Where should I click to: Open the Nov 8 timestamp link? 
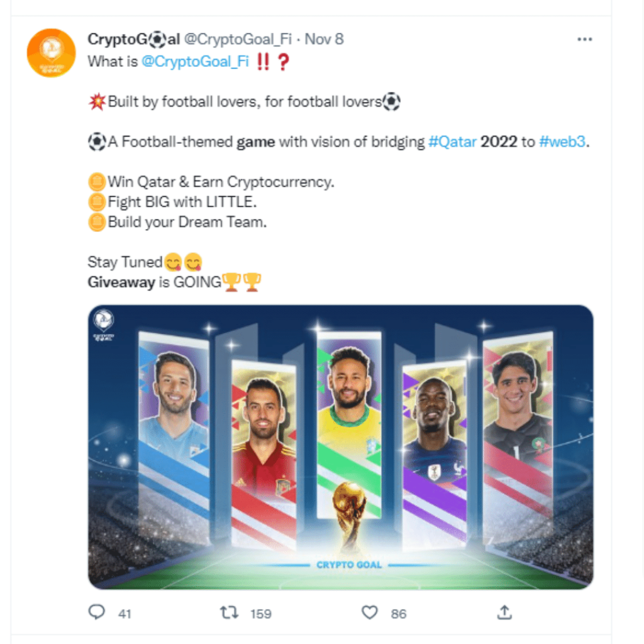coord(324,40)
